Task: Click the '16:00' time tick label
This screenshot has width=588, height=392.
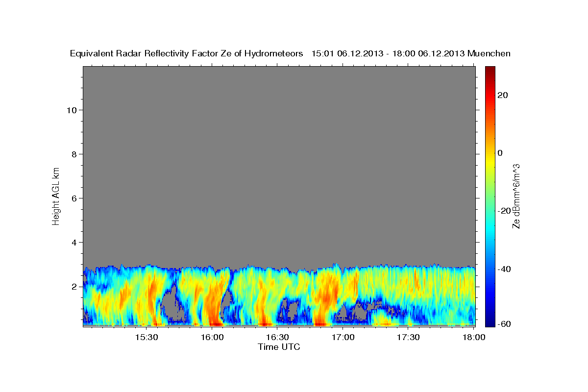Action: [212, 337]
